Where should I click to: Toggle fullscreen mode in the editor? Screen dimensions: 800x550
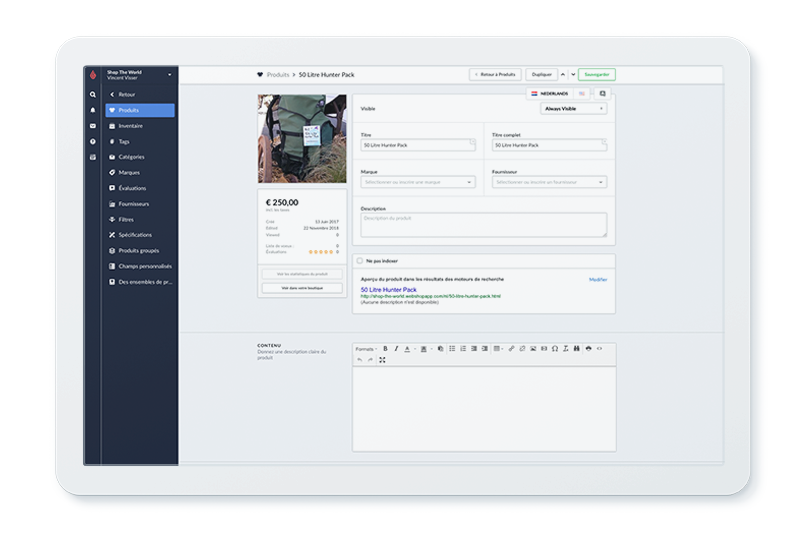382,360
